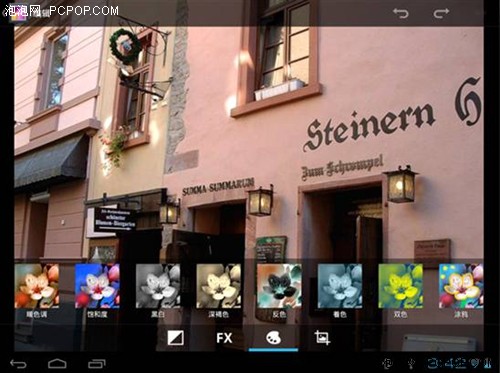Apply the 反色 negative filter thumbnail

tap(279, 286)
